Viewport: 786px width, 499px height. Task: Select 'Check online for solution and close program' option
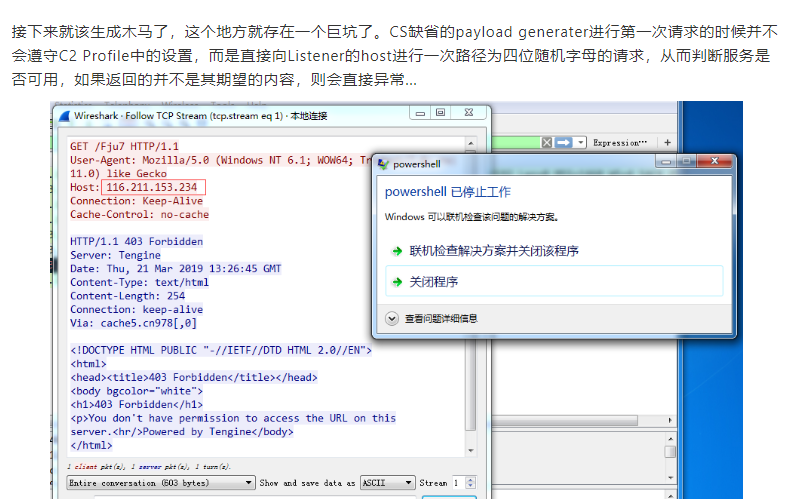coord(494,251)
